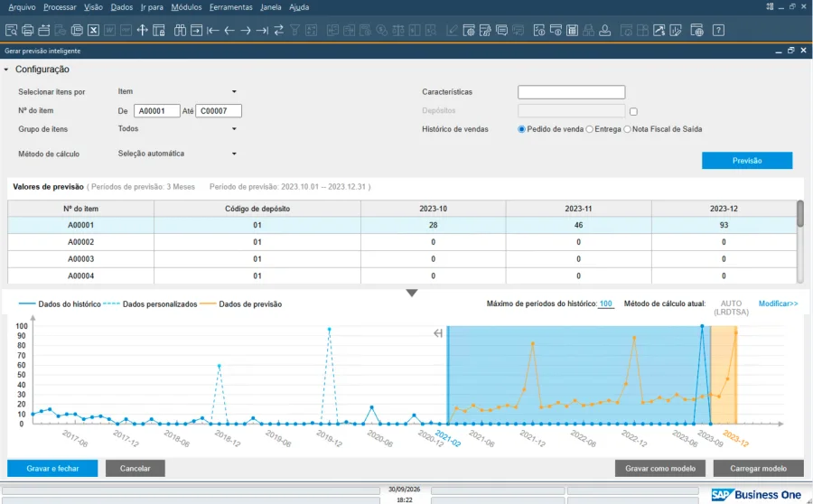Viewport: 813px width, 504px height.
Task: Open the Ir para menu
Action: [x=152, y=7]
